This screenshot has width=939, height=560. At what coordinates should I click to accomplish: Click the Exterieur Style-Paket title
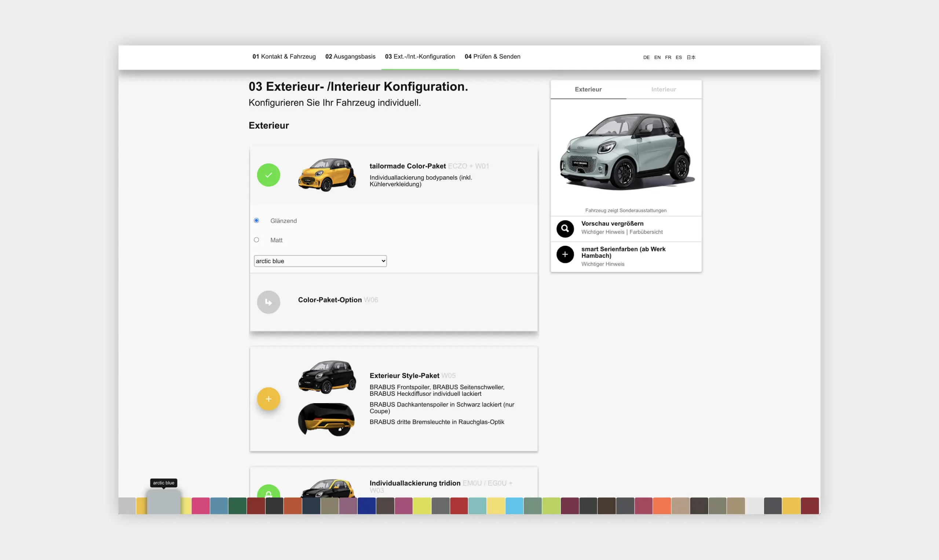tap(404, 376)
